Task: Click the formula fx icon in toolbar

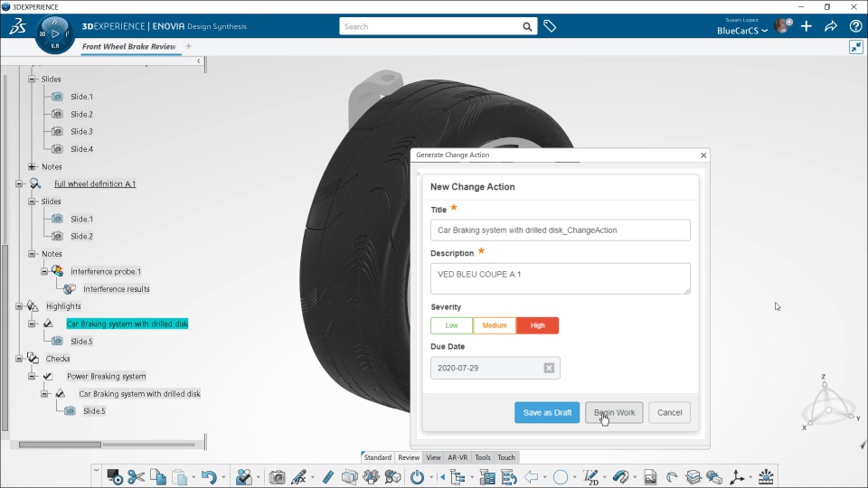Action: click(x=299, y=477)
